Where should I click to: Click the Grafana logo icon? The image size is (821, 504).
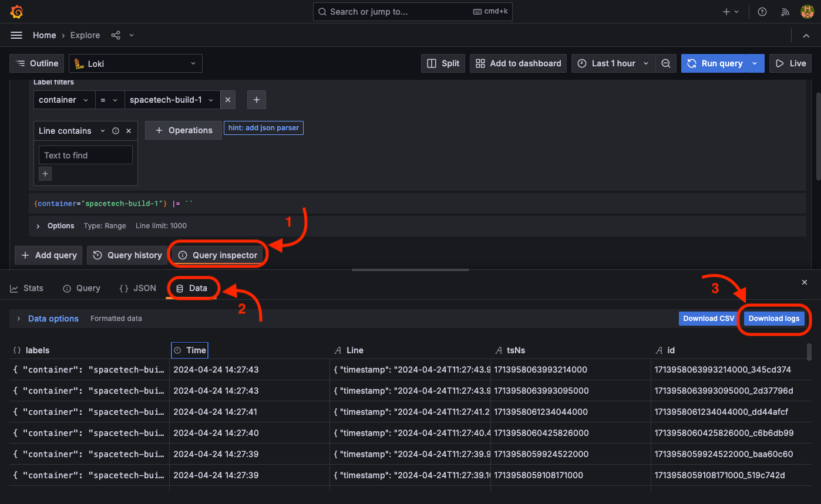[16, 12]
